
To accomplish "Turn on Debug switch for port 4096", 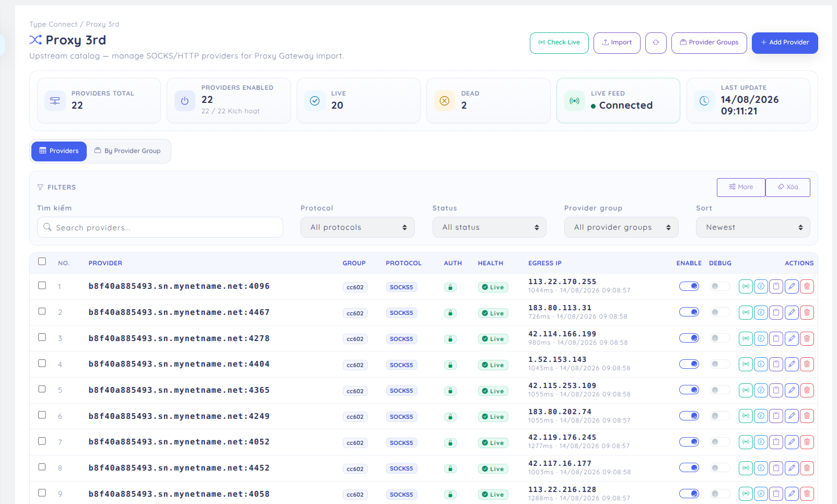I will (720, 286).
